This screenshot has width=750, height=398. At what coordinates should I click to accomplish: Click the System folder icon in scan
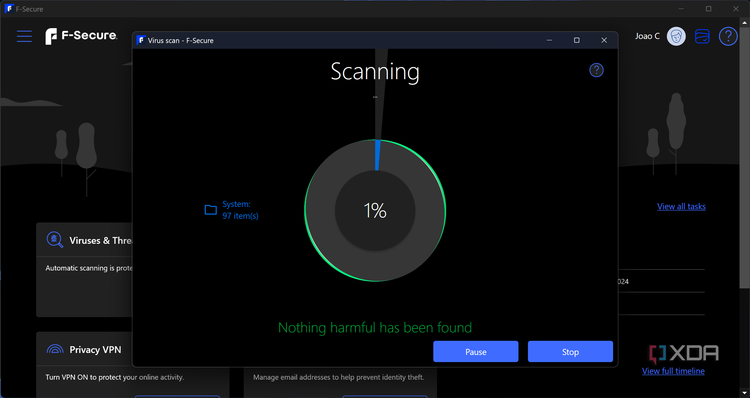point(210,210)
